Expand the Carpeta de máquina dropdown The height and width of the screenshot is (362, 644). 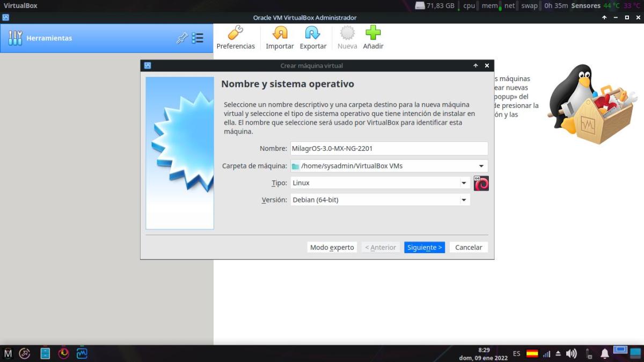click(x=481, y=166)
